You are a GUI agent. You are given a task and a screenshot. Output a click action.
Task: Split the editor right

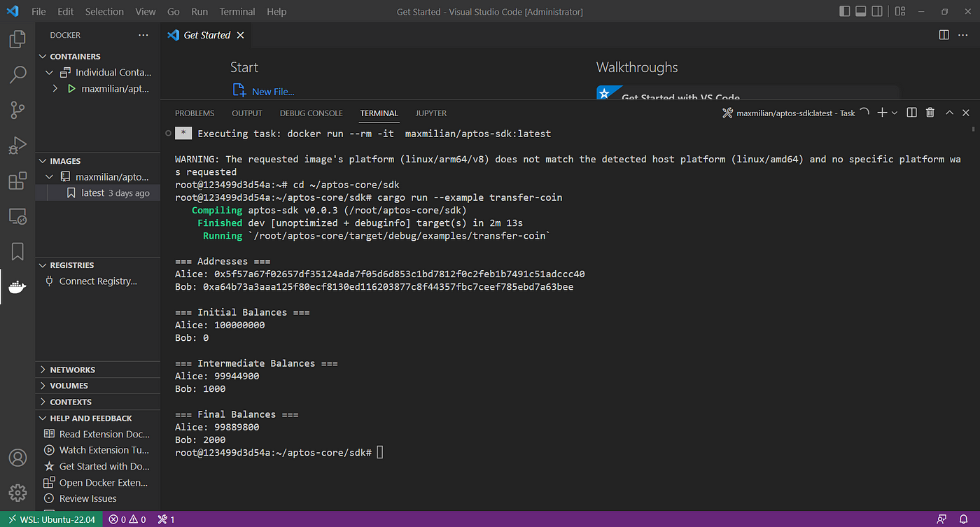point(944,35)
